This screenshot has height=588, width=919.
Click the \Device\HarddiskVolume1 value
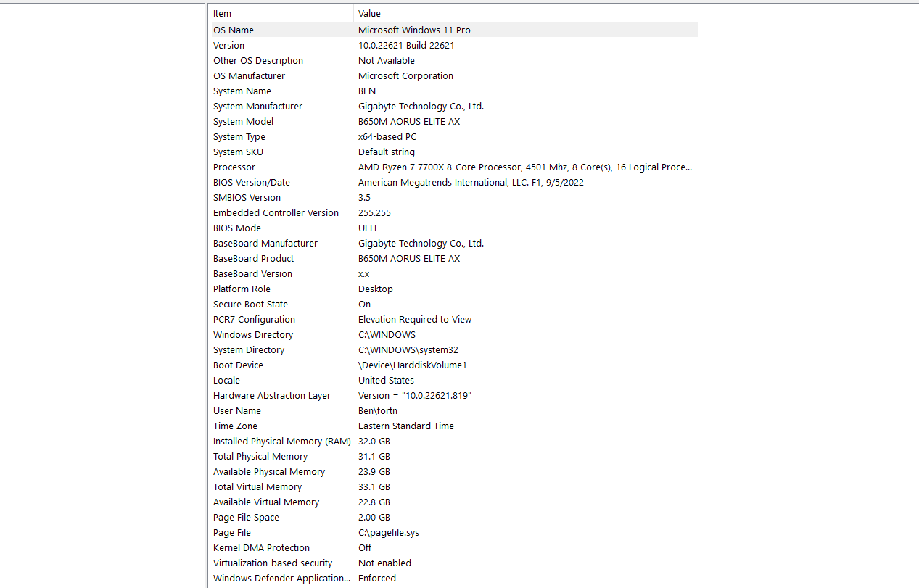[x=413, y=365]
